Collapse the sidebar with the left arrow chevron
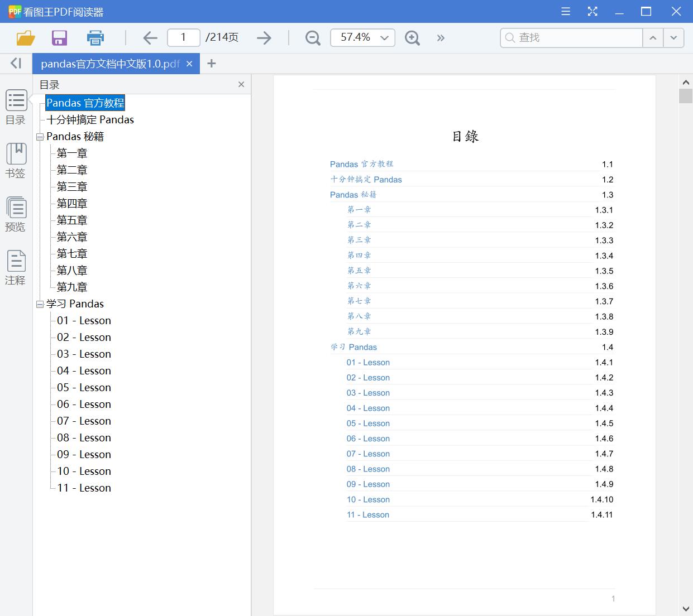Viewport: 693px width, 616px height. click(15, 63)
